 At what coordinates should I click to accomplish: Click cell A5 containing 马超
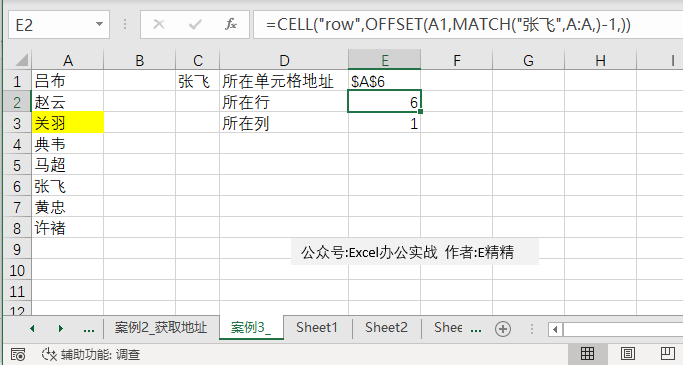pyautogui.click(x=68, y=165)
